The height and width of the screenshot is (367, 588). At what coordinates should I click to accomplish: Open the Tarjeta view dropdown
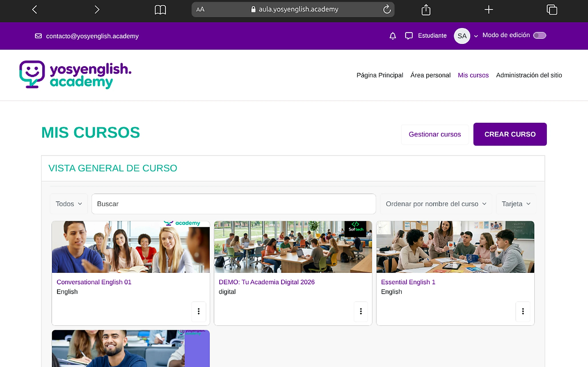(x=516, y=204)
